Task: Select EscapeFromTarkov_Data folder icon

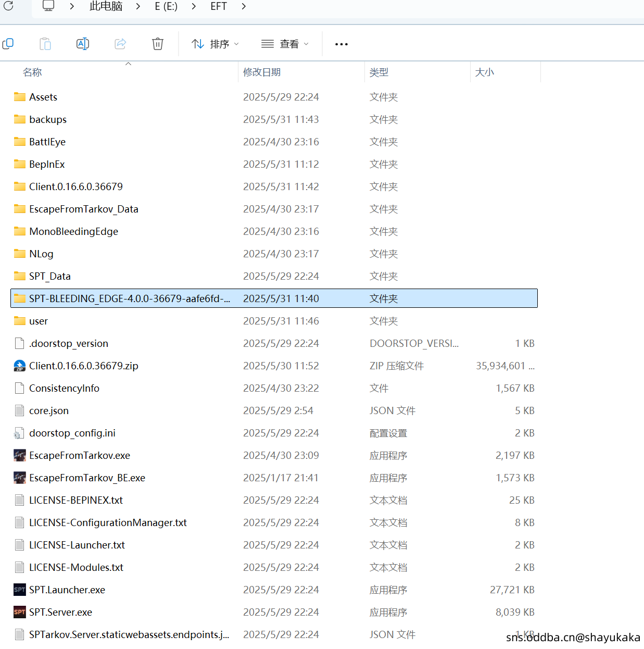Action: click(20, 209)
